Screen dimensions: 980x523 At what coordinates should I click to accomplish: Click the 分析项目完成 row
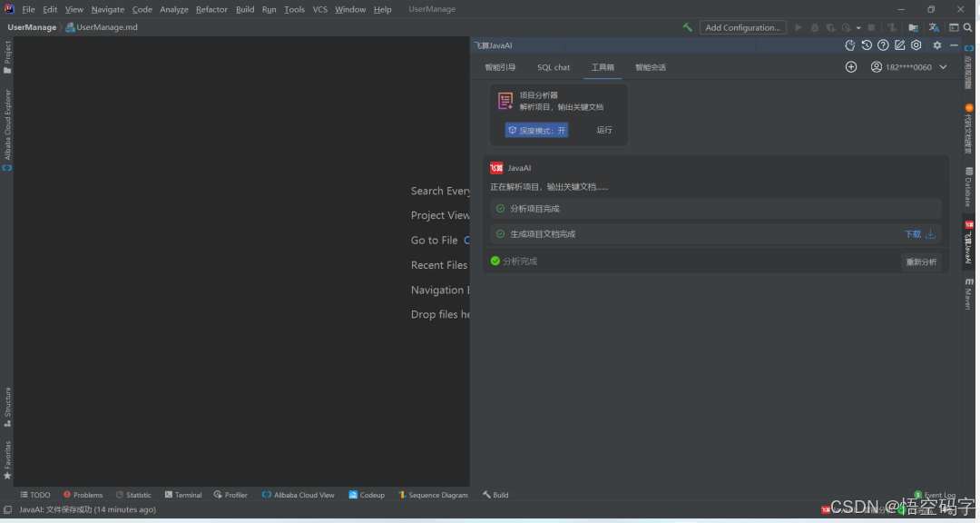tap(716, 208)
